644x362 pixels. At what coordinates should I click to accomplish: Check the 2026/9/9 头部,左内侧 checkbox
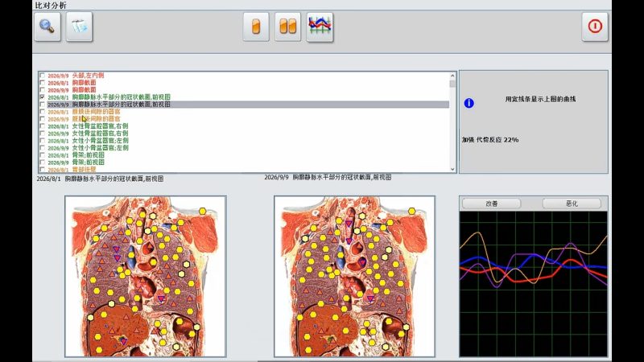[43, 76]
